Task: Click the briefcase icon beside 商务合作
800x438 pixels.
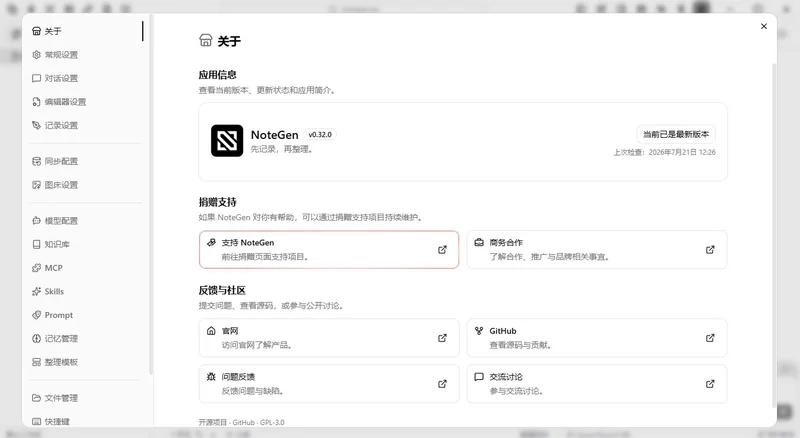Action: [479, 242]
